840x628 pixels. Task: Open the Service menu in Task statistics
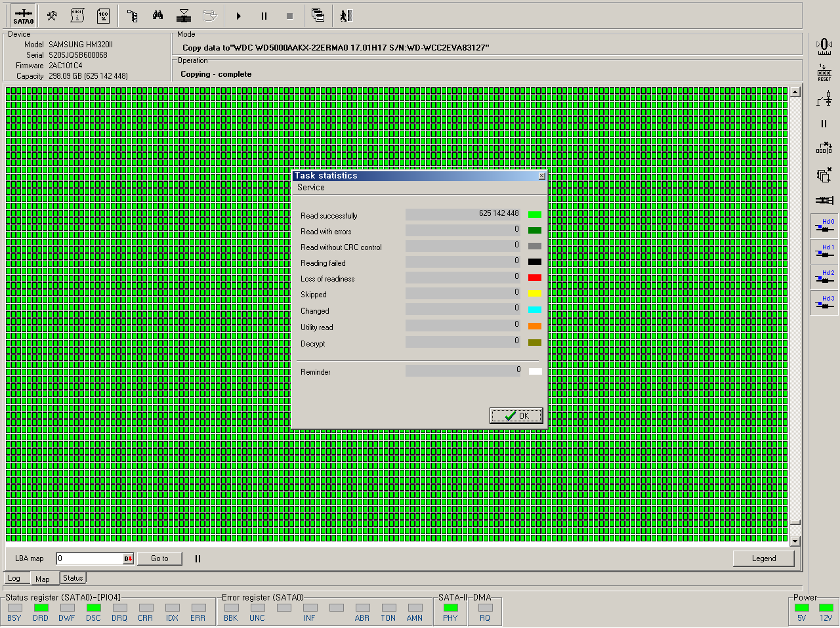(310, 188)
